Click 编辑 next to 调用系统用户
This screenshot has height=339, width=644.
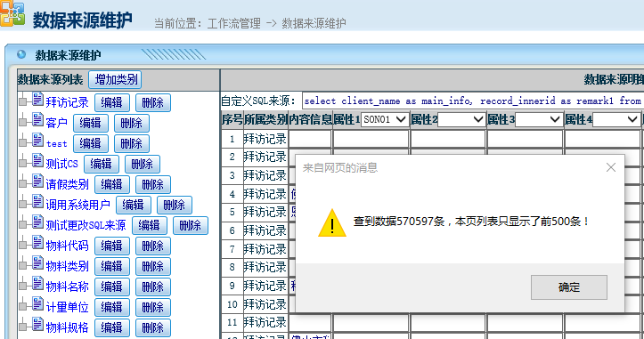(133, 205)
